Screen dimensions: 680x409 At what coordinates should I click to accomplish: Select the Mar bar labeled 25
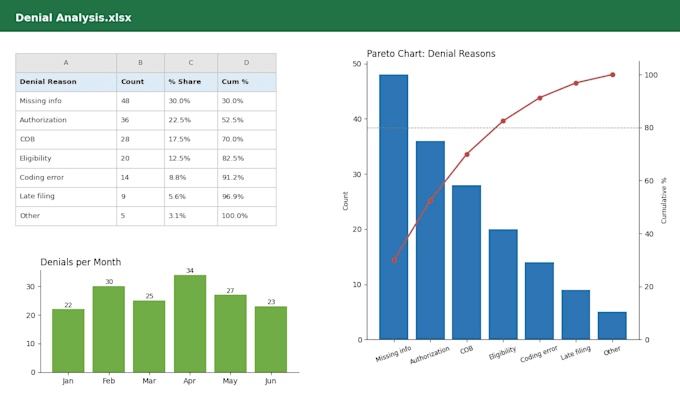coord(149,337)
